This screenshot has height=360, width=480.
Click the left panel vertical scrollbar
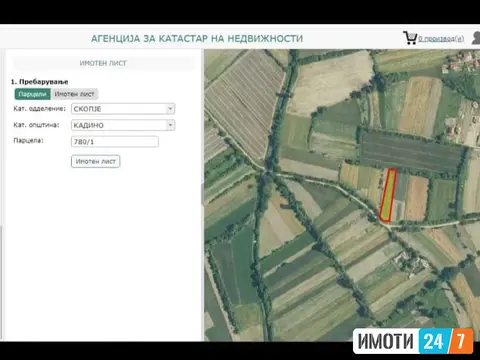tap(1, 282)
